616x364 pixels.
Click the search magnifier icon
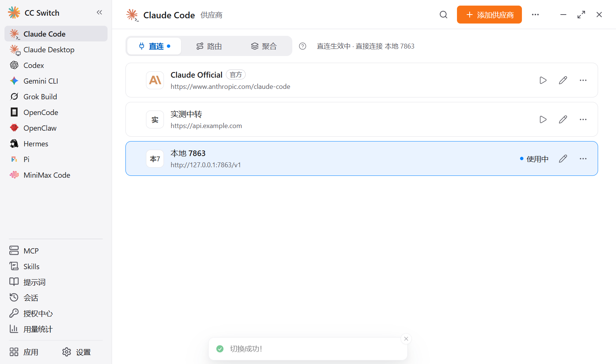(443, 15)
